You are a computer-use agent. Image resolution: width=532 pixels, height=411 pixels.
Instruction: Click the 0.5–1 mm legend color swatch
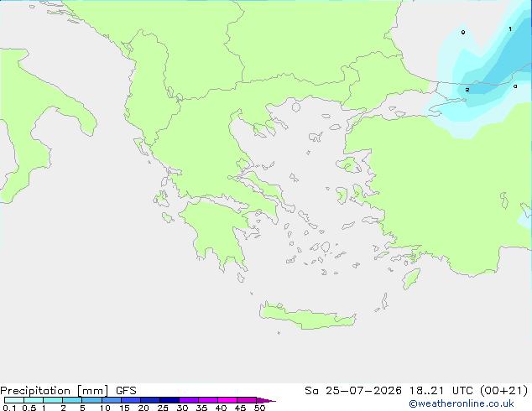tap(34, 400)
